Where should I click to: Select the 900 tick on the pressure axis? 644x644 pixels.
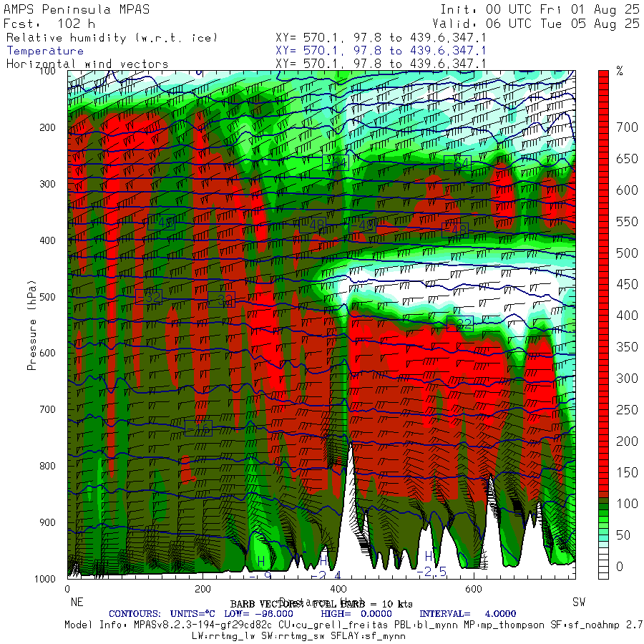(x=47, y=522)
